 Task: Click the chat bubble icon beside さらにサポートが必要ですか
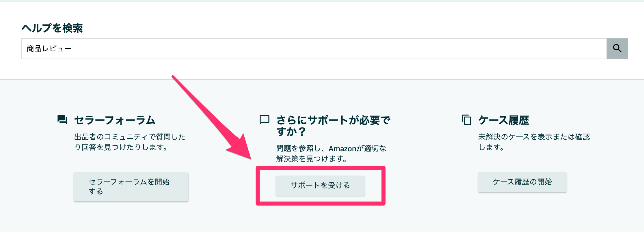pyautogui.click(x=264, y=119)
